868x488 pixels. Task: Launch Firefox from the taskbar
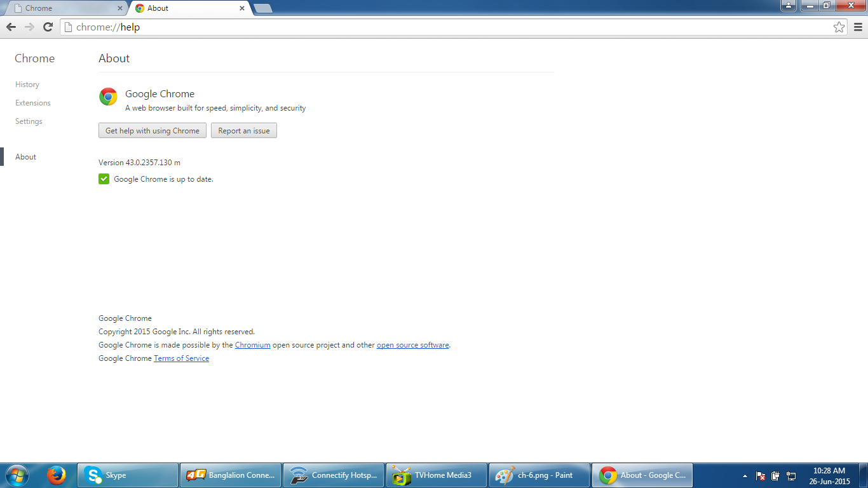coord(57,475)
